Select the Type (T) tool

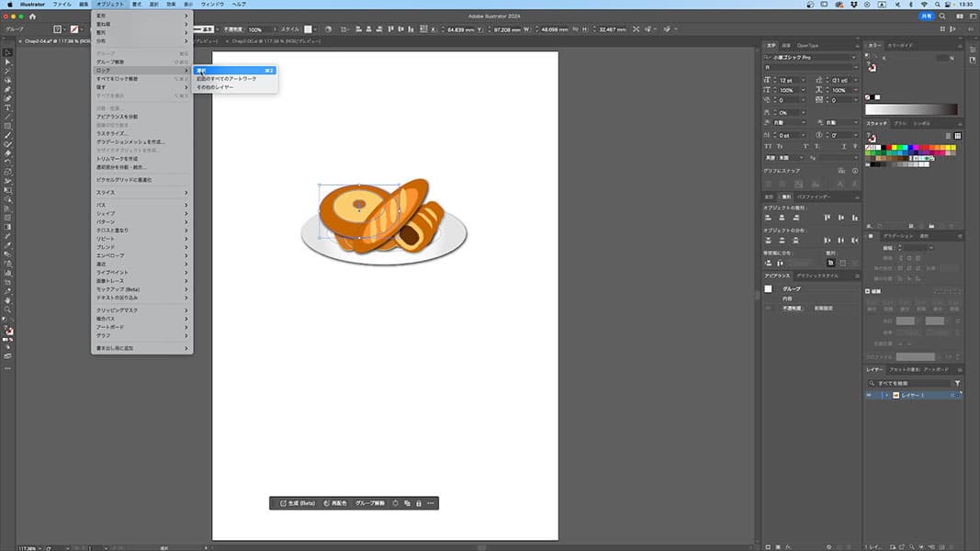click(x=8, y=107)
